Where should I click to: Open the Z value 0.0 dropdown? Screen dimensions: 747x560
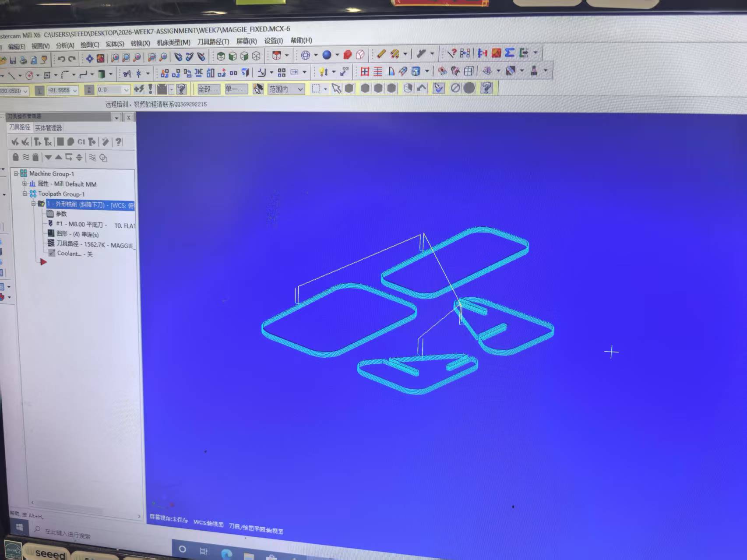pos(126,90)
